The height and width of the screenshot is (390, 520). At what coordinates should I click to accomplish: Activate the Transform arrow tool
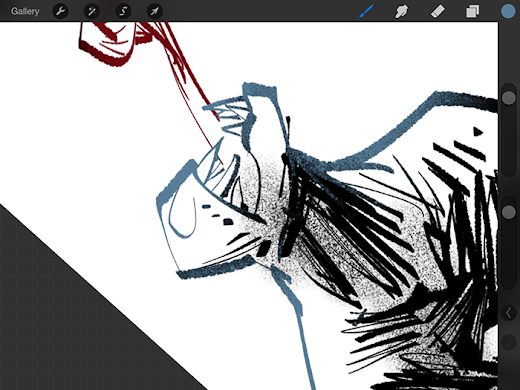pos(155,11)
